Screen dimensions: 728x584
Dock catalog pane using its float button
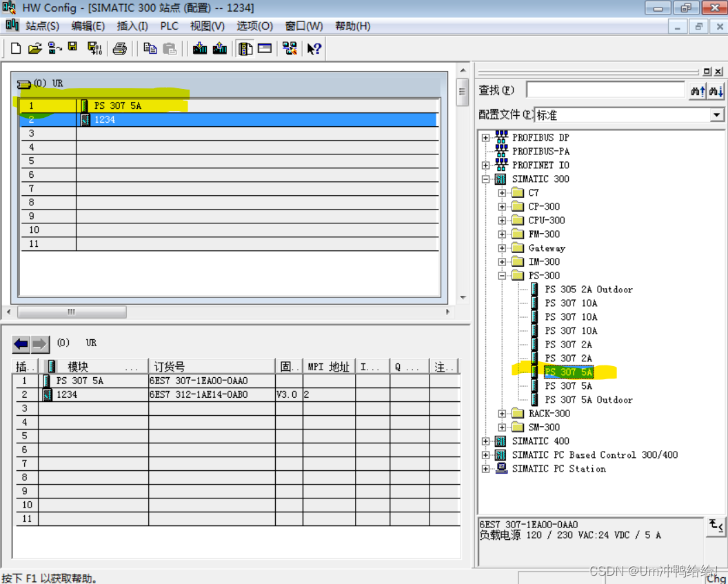[707, 71]
